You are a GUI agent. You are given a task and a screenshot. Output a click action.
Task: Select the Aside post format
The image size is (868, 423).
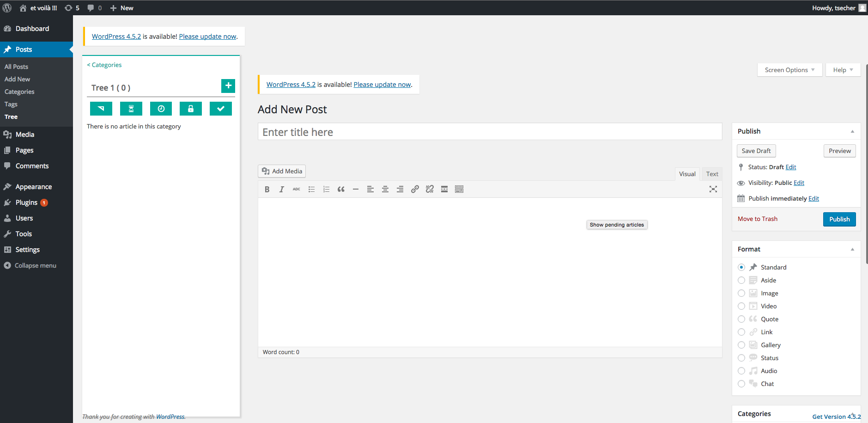(x=741, y=280)
